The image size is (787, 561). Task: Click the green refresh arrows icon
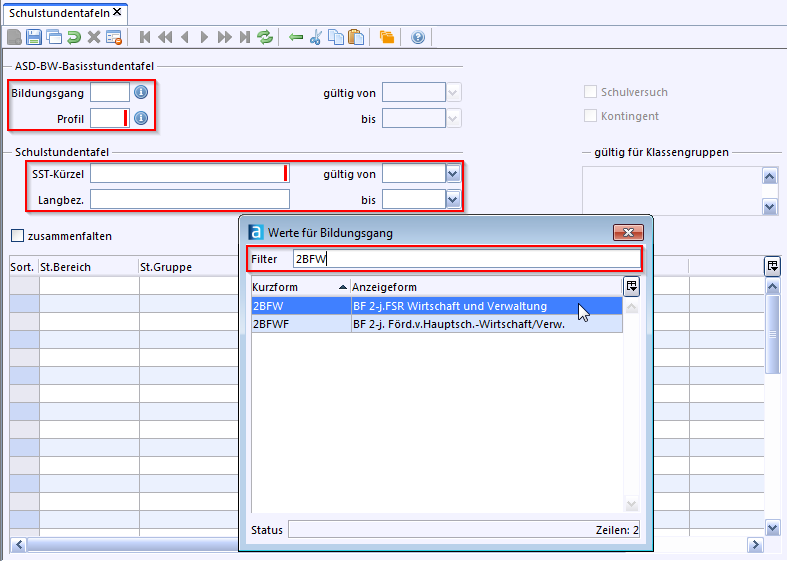[265, 37]
